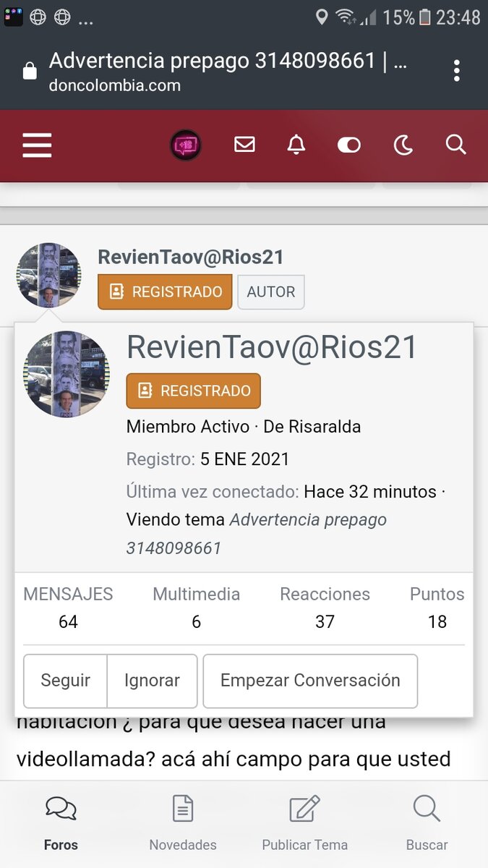Open RevienTaov@Rios21 username in popup card
Viewport: 488px width, 868px height.
tap(272, 348)
